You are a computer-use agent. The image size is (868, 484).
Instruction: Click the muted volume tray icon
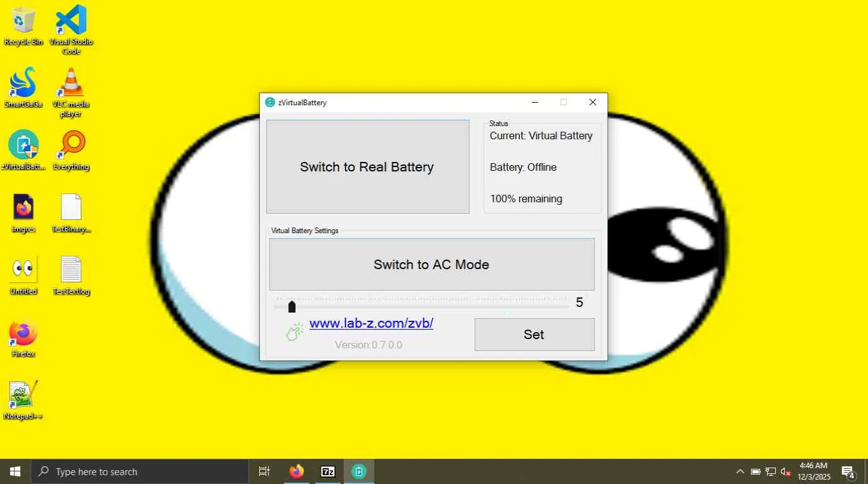tap(786, 471)
